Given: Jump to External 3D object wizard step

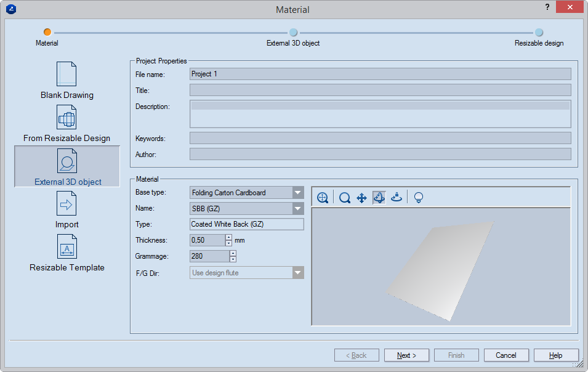Looking at the screenshot, I should pos(293,33).
